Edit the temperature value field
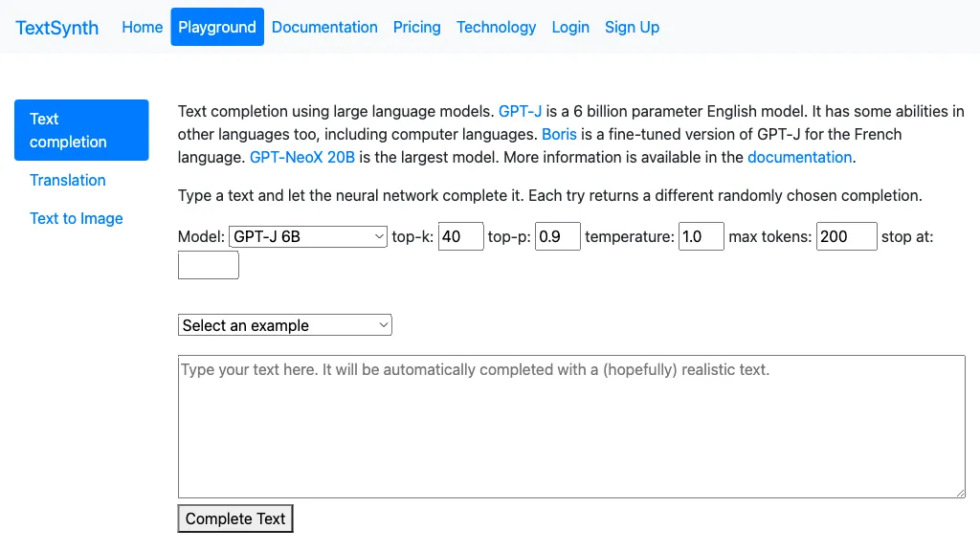980x551 pixels. [x=701, y=236]
